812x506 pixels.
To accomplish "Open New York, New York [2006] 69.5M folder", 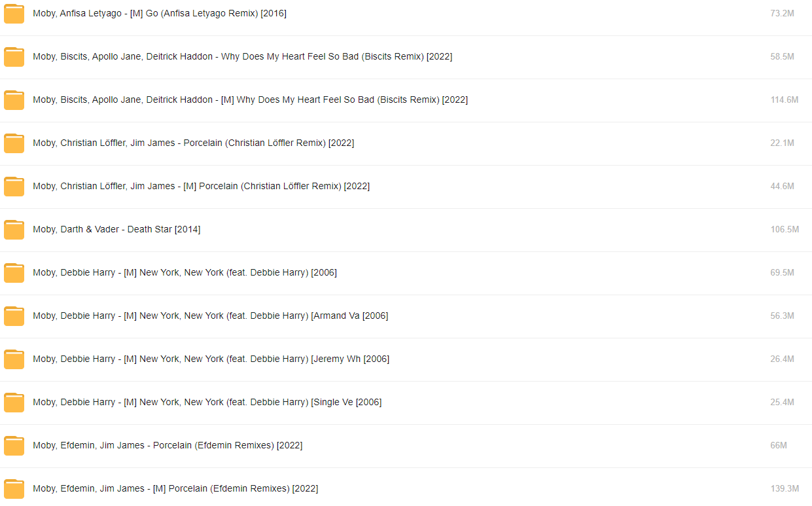I will (185, 272).
